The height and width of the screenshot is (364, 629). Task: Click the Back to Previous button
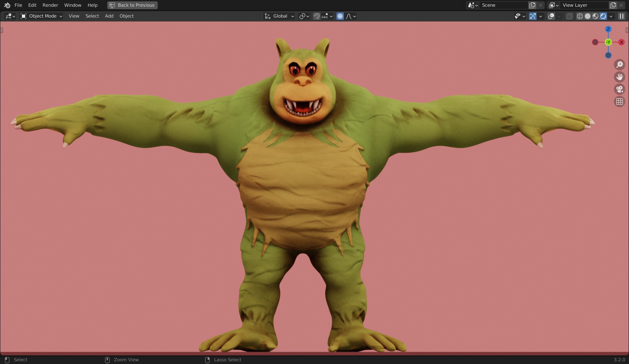point(132,5)
